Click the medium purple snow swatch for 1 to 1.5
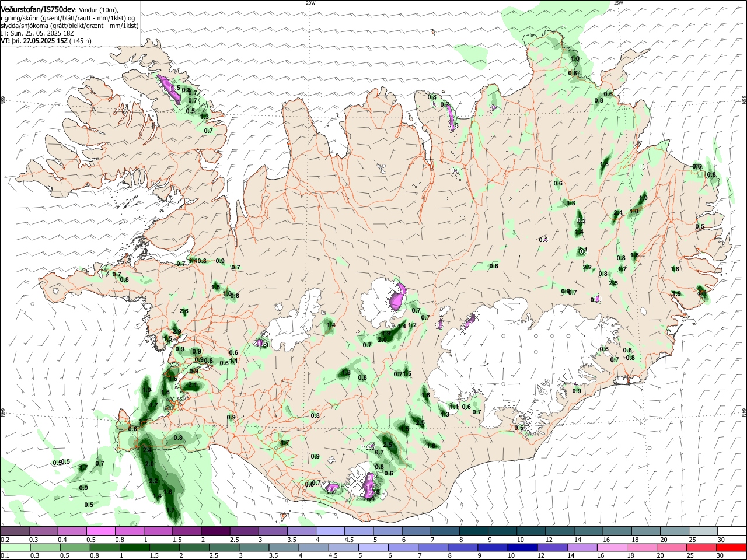 pyautogui.click(x=158, y=531)
